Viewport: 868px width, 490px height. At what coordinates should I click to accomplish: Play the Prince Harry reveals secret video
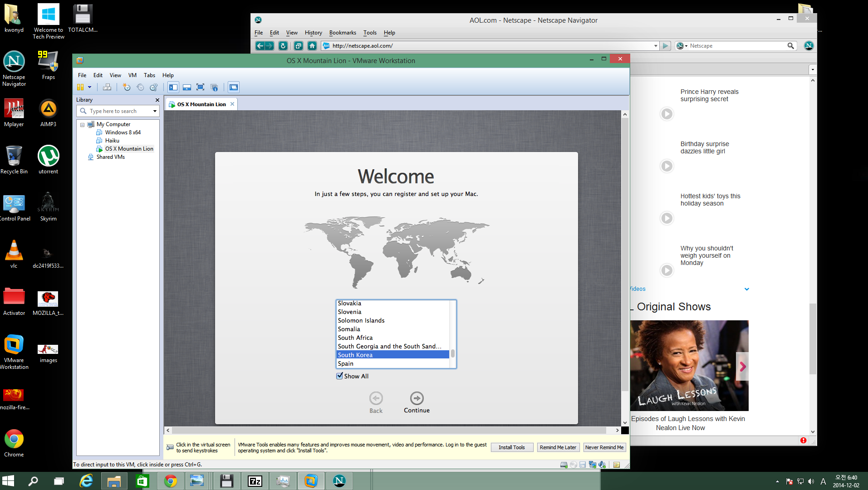667,113
